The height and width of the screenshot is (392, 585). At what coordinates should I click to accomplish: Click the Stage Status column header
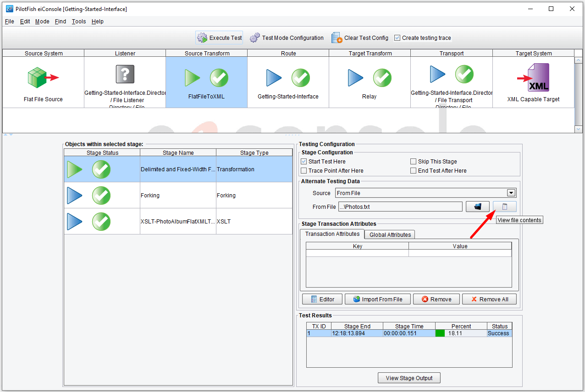[x=102, y=153]
